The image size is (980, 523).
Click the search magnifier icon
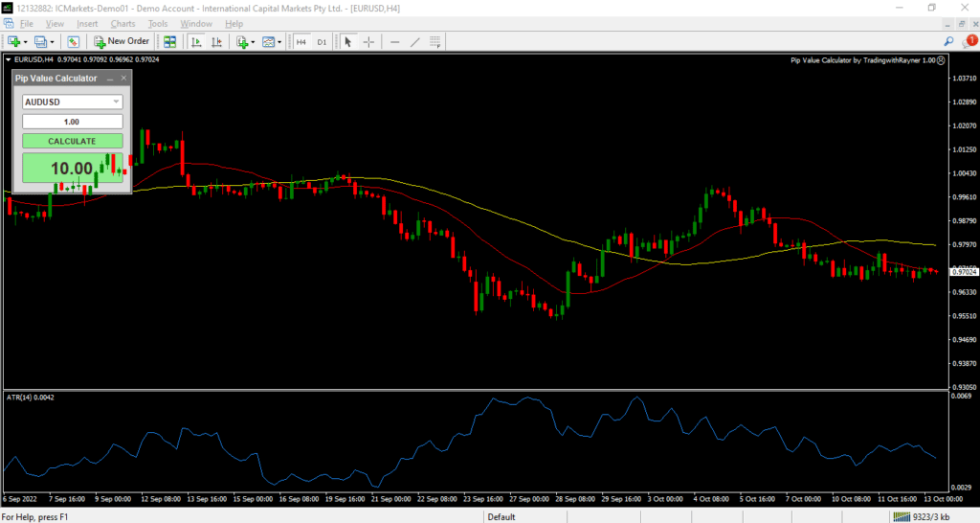click(948, 41)
